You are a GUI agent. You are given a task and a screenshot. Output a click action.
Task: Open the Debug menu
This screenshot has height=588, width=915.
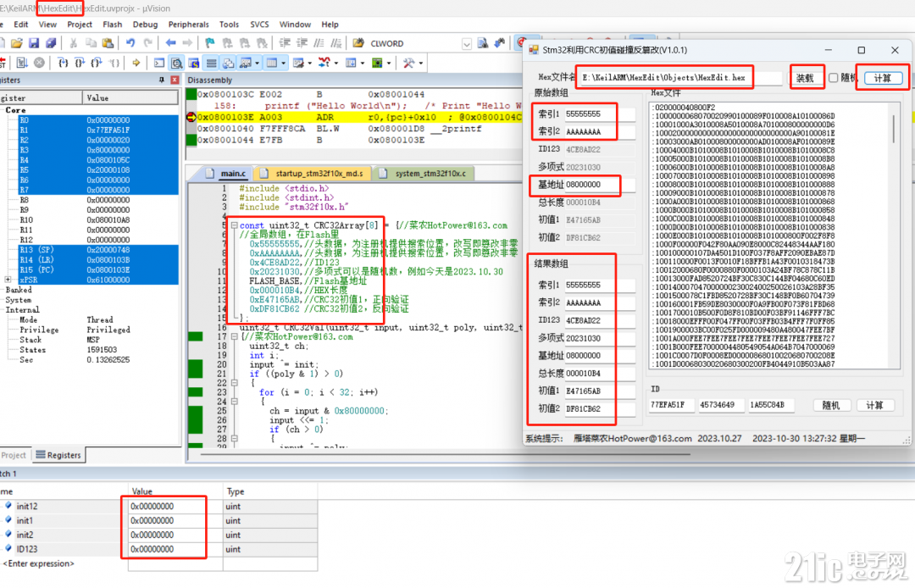pos(146,25)
